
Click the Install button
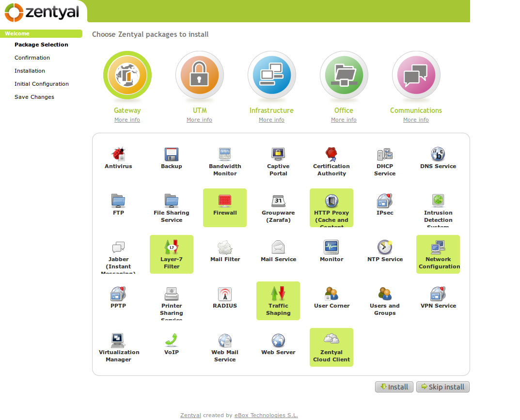pyautogui.click(x=394, y=387)
